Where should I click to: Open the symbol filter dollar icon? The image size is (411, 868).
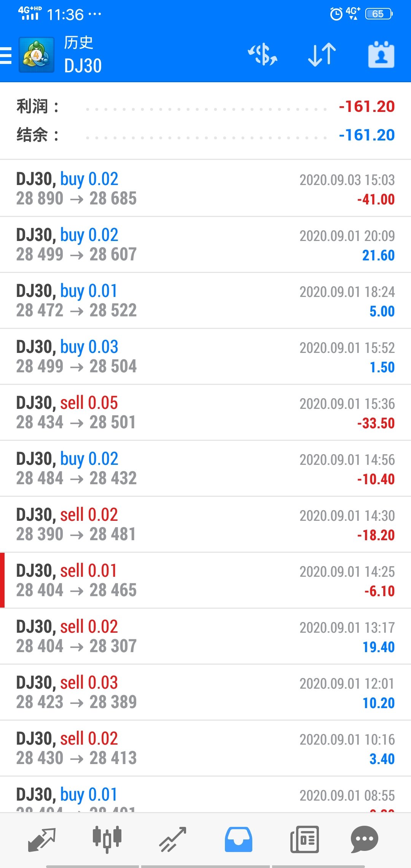click(263, 55)
